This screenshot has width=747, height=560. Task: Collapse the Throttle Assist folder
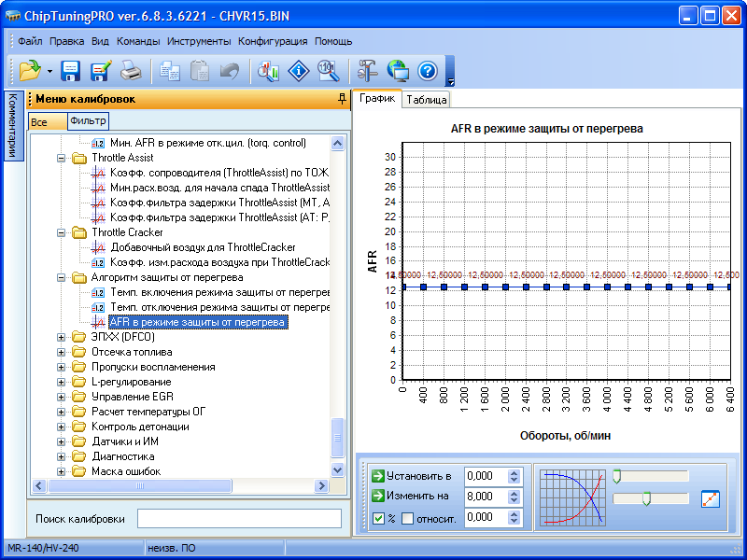pyautogui.click(x=63, y=158)
